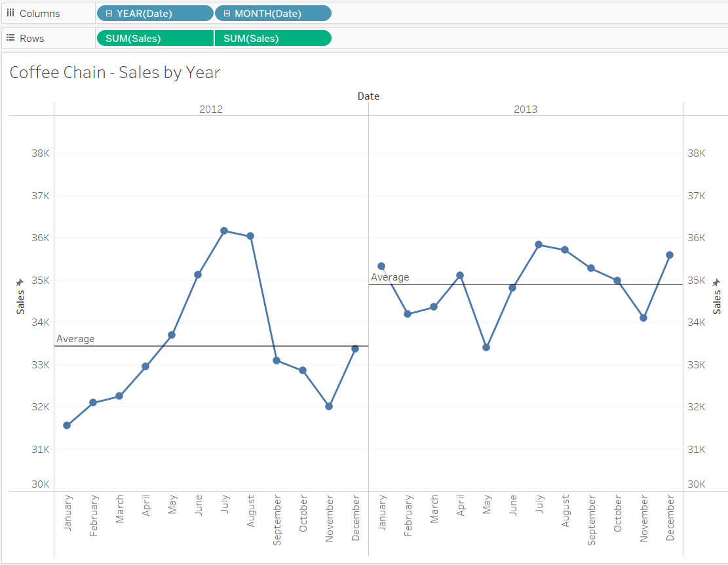This screenshot has width=728, height=565.
Task: Click the 2012 Average reference line label
Action: pyautogui.click(x=75, y=339)
